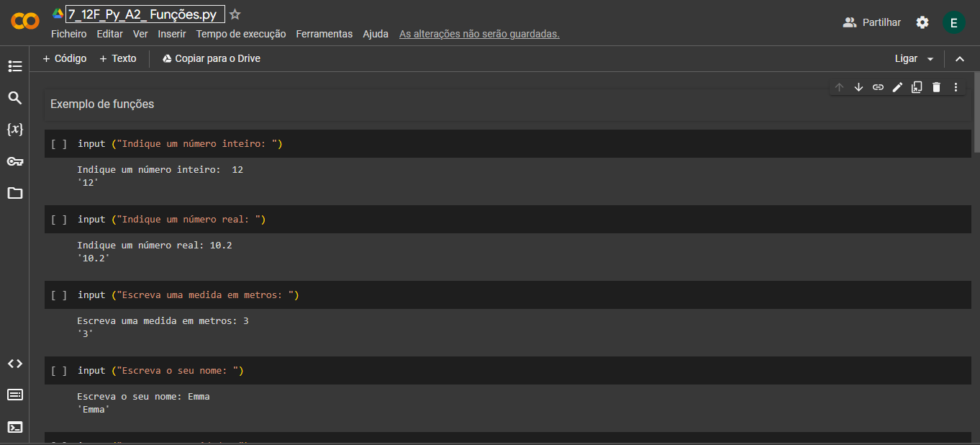Run the cell asking for o seu nome
Image resolution: width=980 pixels, height=445 pixels.
[x=59, y=371]
